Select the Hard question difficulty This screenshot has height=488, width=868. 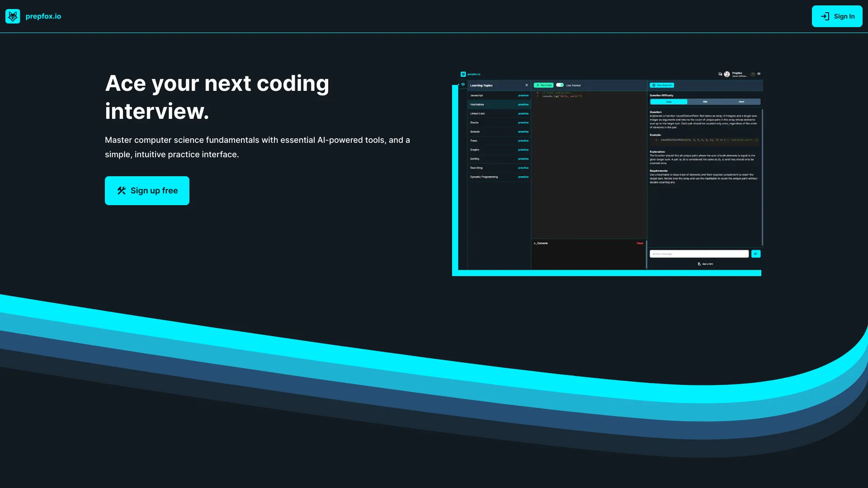(x=741, y=102)
